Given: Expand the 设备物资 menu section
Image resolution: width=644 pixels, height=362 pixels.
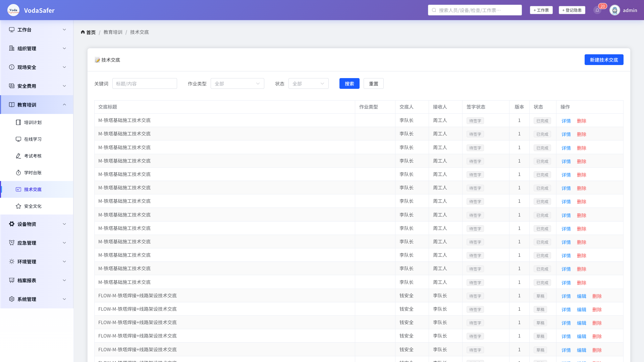Looking at the screenshot, I should click(37, 224).
